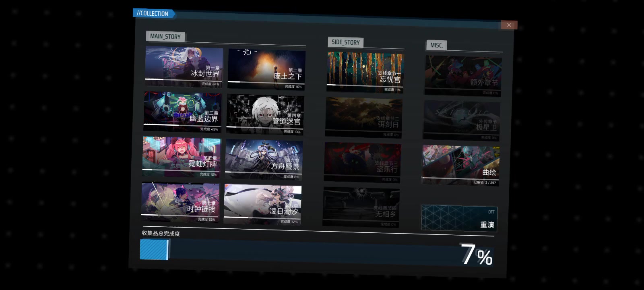This screenshot has height=290, width=644.
Task: Select locked side story 无相乡
Action: (x=361, y=207)
